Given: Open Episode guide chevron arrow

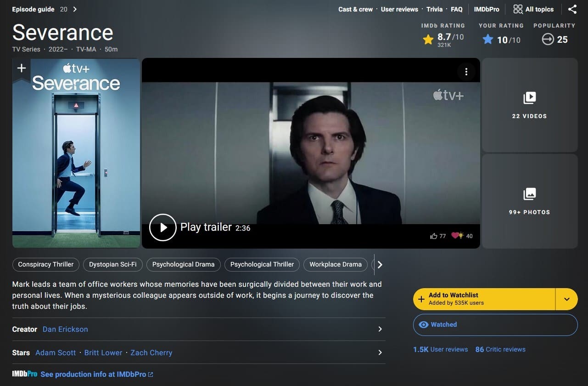Looking at the screenshot, I should [x=75, y=9].
